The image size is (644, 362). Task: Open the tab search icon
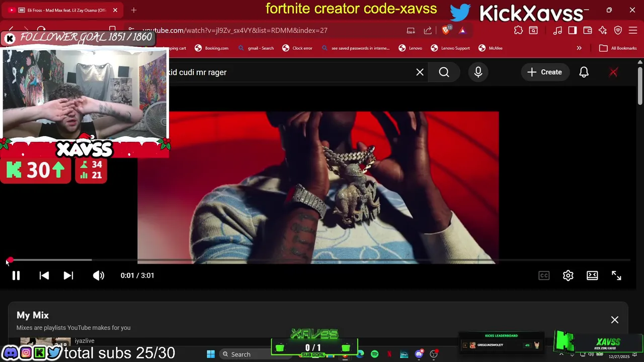pos(533,30)
